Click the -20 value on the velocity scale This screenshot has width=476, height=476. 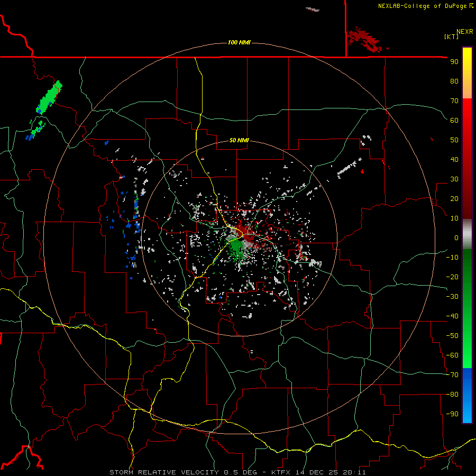click(452, 277)
